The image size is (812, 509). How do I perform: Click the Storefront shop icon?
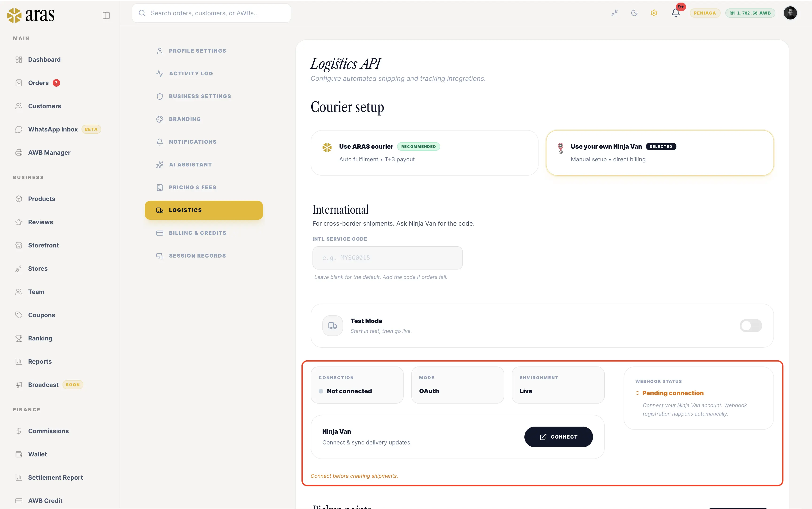click(x=19, y=245)
